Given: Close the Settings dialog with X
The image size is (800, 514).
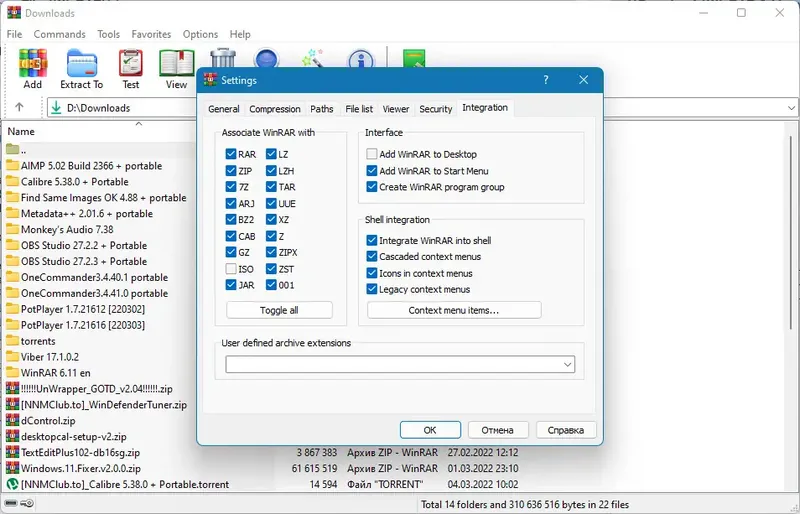Looking at the screenshot, I should point(584,80).
